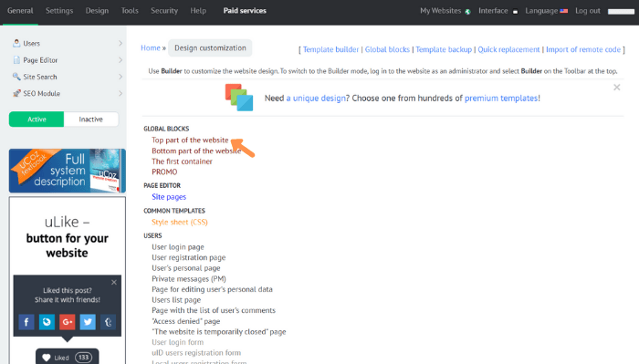Open "Access denied" page template
Viewport: 639px width, 364px height.
pyautogui.click(x=186, y=321)
